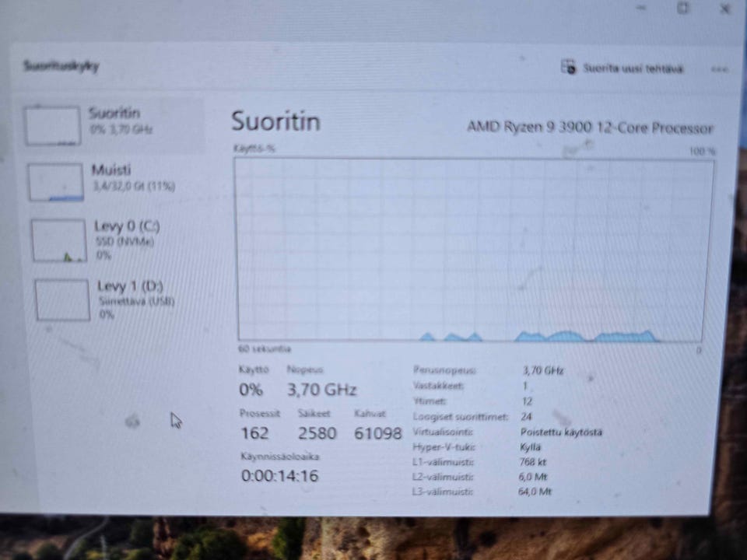The image size is (747, 560).
Task: Click the 100 % graph scale label
Action: (702, 152)
